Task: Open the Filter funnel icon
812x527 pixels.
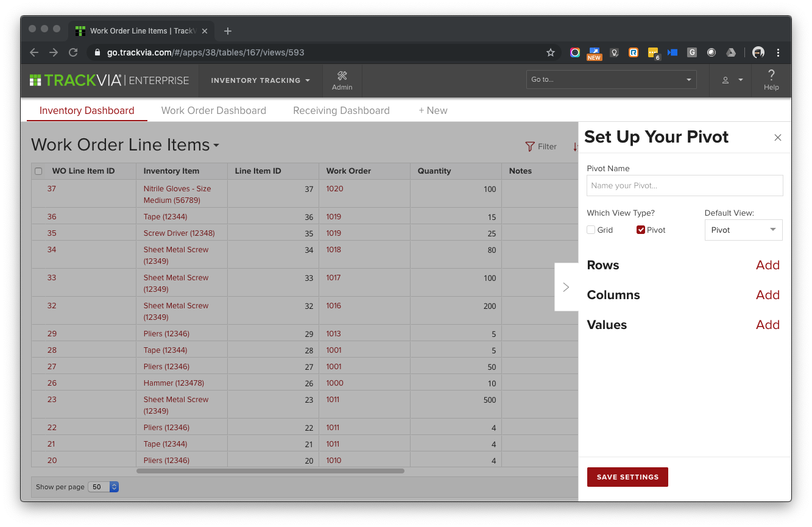Action: pyautogui.click(x=530, y=147)
